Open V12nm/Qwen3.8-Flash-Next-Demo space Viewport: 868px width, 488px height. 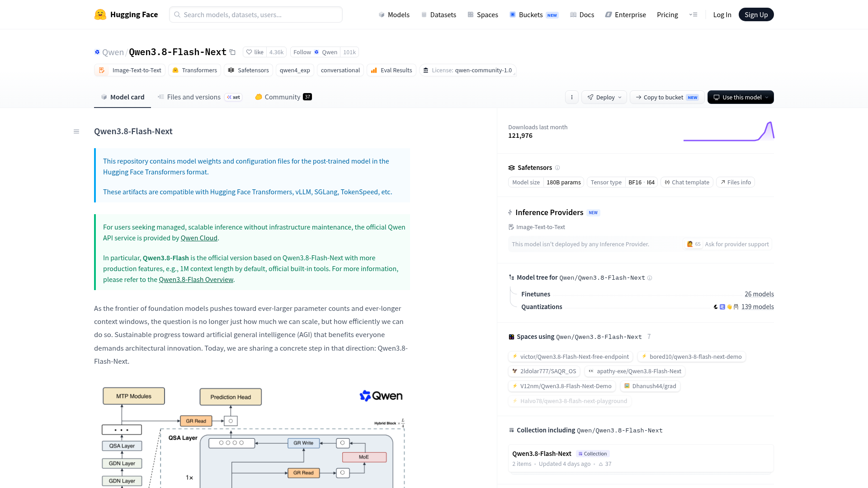(562, 386)
